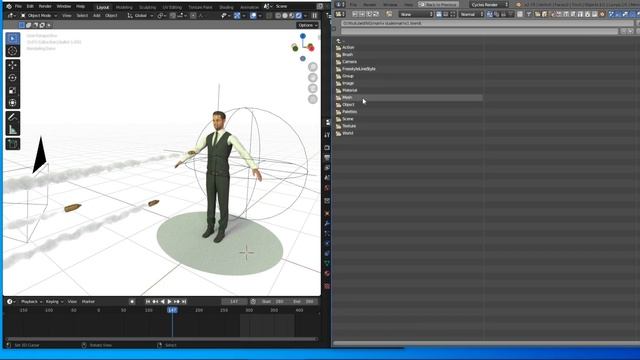
Task: Jump to next keyframe in timeline
Action: click(x=177, y=302)
